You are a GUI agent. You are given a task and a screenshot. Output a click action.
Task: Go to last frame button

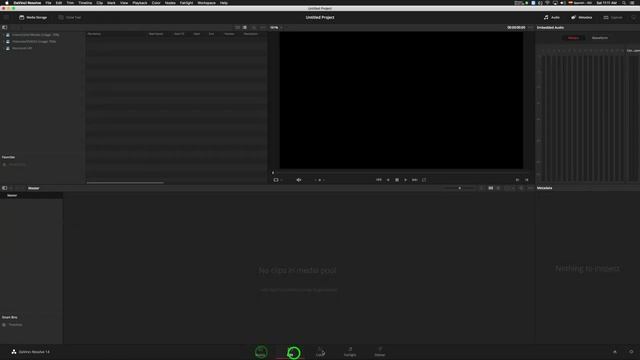click(415, 180)
